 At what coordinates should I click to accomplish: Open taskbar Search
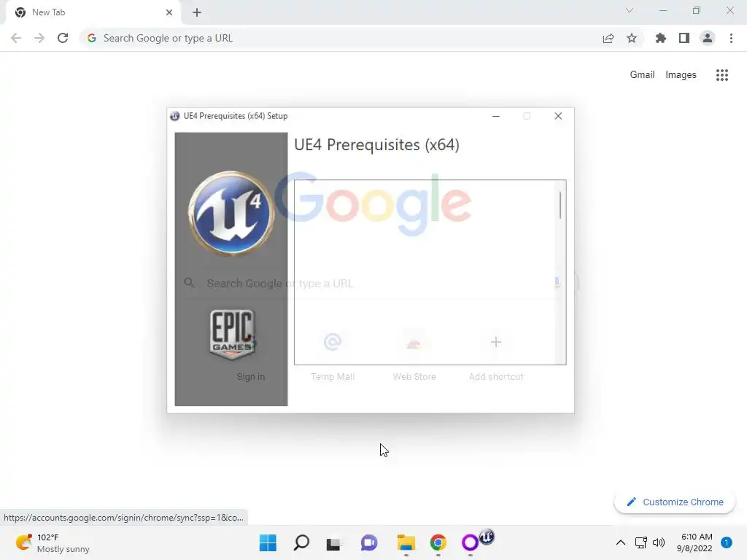(301, 542)
